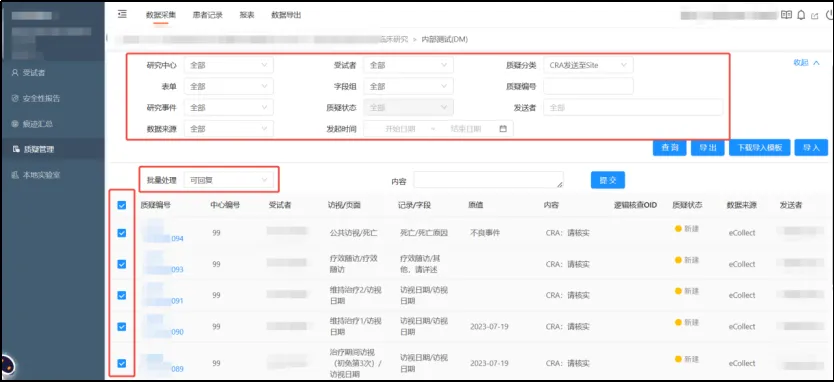Open query number link ending 089
The height and width of the screenshot is (382, 834).
tap(177, 369)
